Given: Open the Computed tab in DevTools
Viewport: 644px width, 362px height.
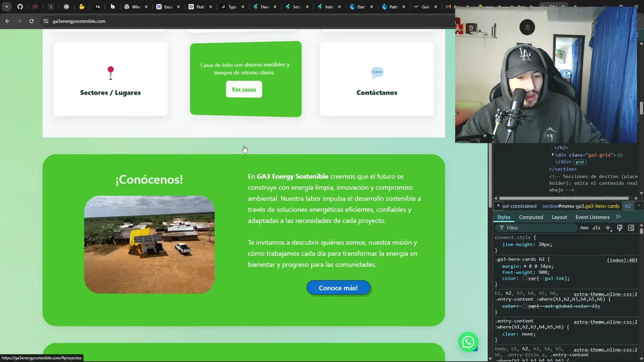Looking at the screenshot, I should click(531, 217).
